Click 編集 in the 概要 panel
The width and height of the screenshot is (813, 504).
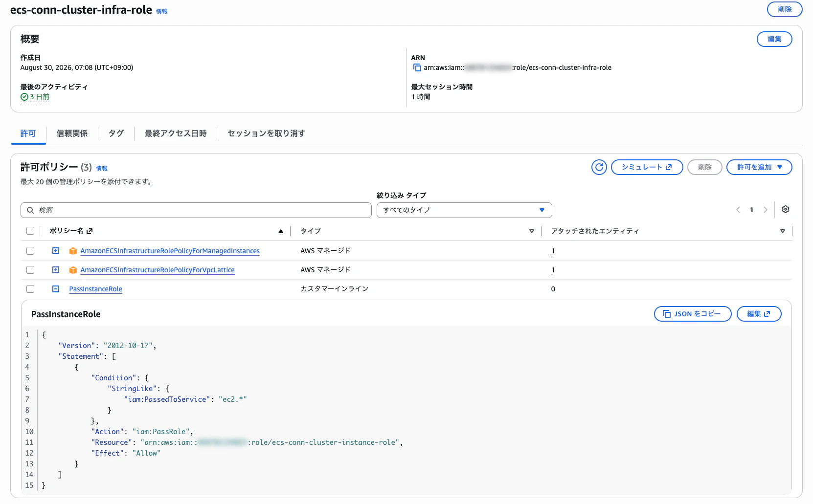(774, 39)
